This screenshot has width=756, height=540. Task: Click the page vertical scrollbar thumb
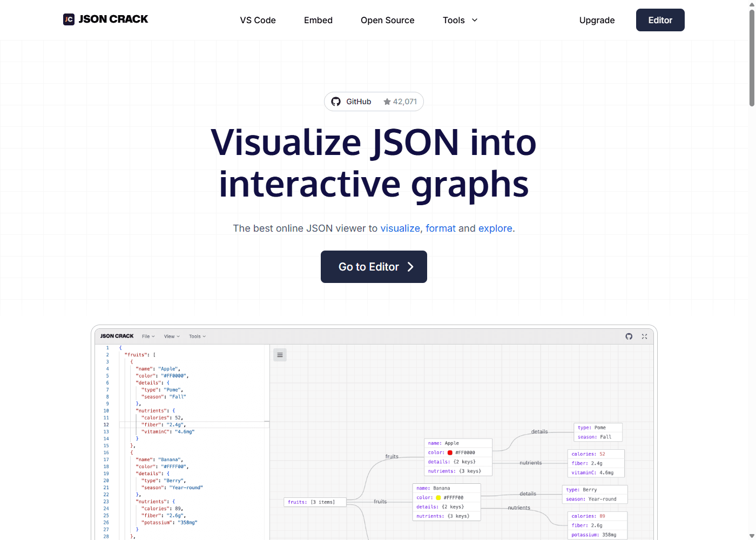pyautogui.click(x=752, y=57)
